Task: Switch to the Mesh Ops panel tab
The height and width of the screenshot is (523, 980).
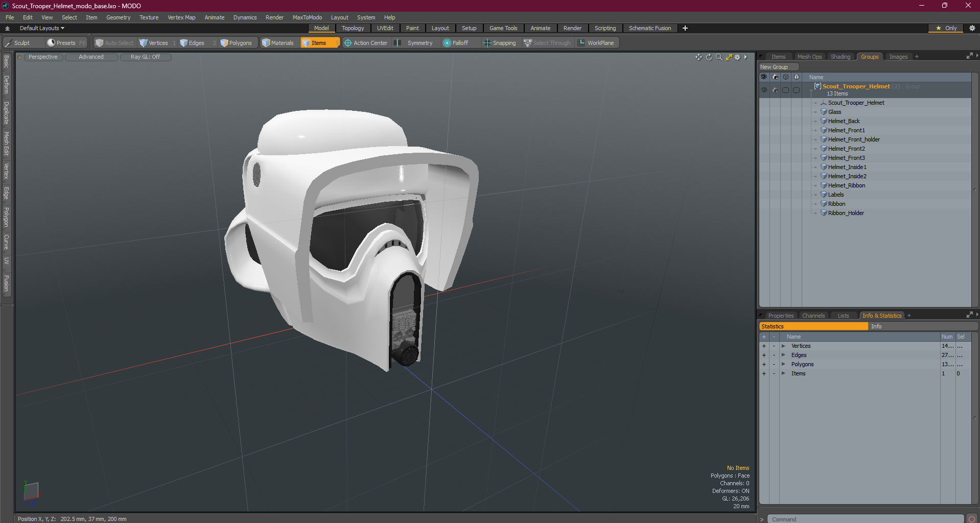Action: coord(809,57)
